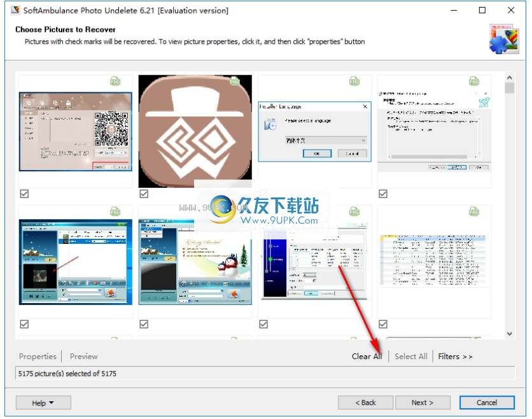Screen dimensions: 532x419
Task: Click Clear All to deselect pictures
Action: [x=367, y=356]
